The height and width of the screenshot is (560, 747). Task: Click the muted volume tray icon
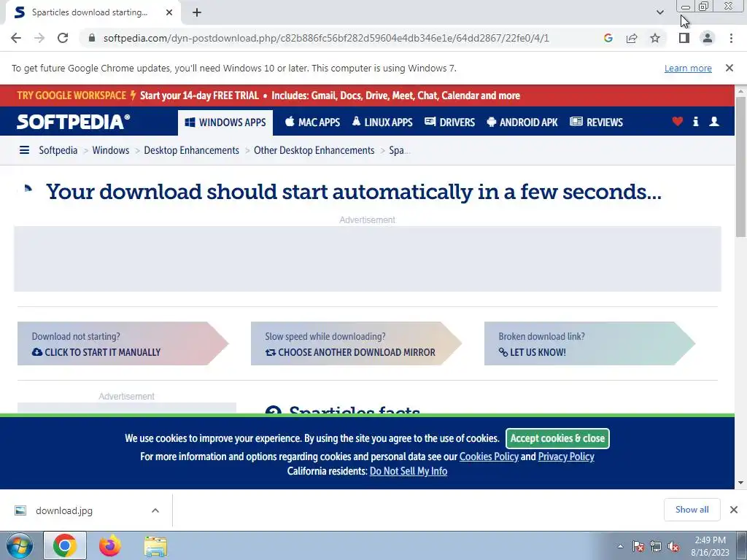pyautogui.click(x=673, y=546)
